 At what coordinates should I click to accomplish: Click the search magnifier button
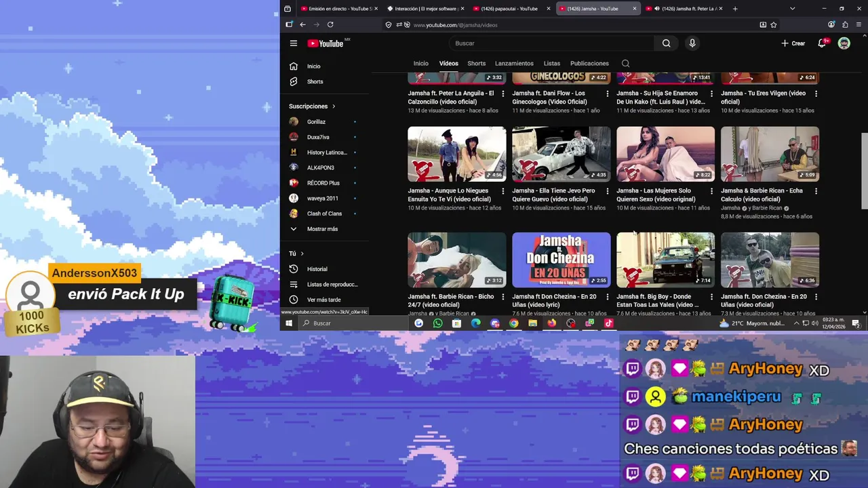point(666,43)
